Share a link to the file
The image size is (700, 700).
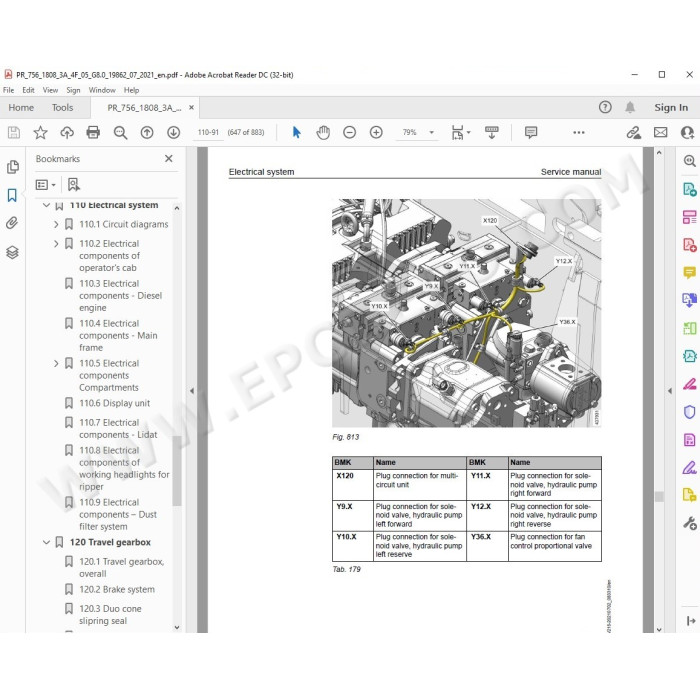tap(633, 132)
